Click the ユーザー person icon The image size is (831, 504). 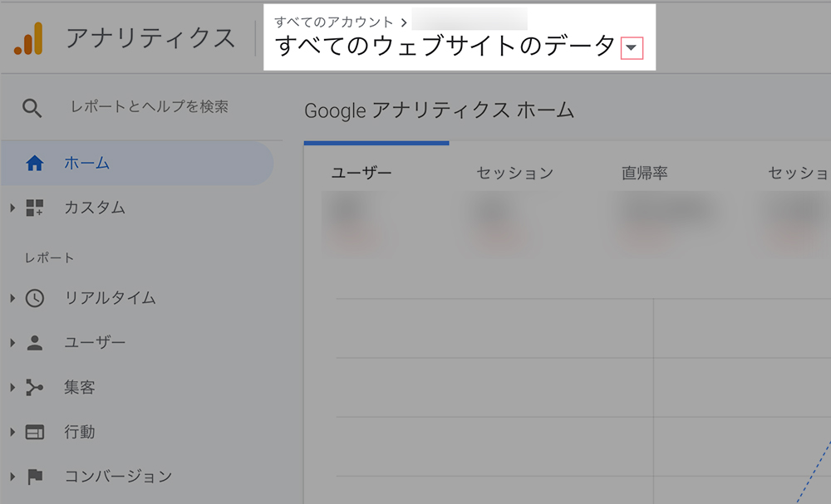34,343
